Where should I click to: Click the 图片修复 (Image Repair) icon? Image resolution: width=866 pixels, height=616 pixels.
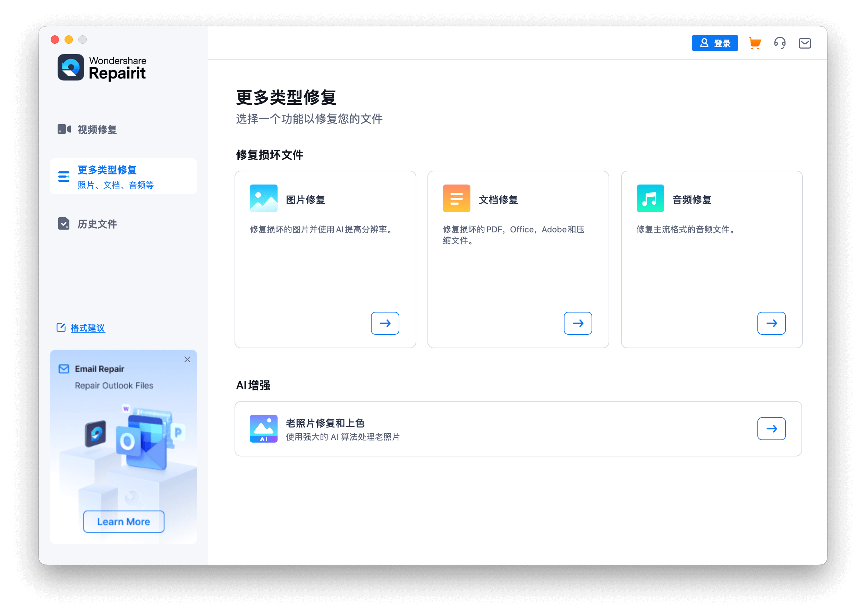(x=263, y=198)
